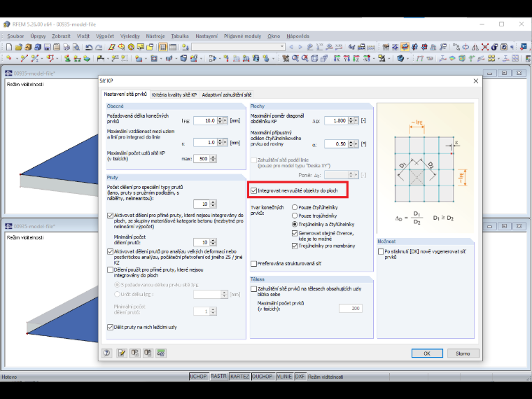This screenshot has height=399, width=532.
Task: Click the view in Y direction icon
Action: [346, 58]
